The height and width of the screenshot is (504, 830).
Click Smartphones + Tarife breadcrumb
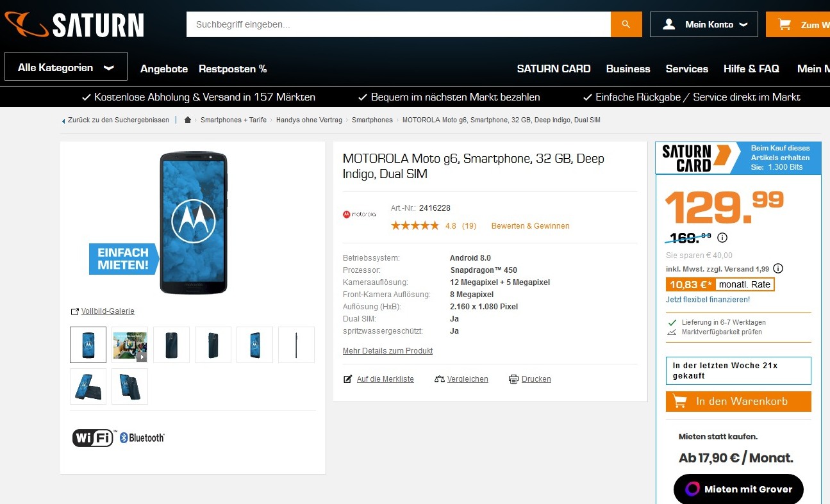pos(233,120)
